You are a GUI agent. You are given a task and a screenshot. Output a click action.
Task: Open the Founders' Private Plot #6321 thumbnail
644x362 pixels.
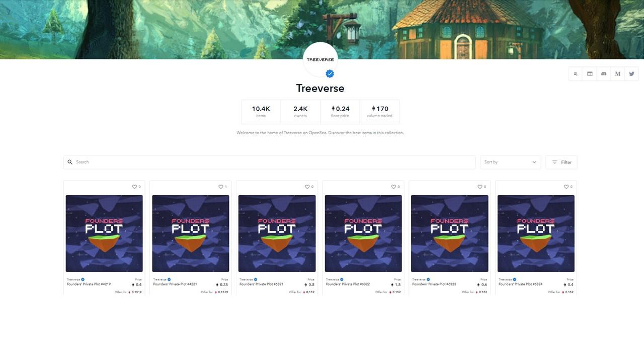coord(277,233)
